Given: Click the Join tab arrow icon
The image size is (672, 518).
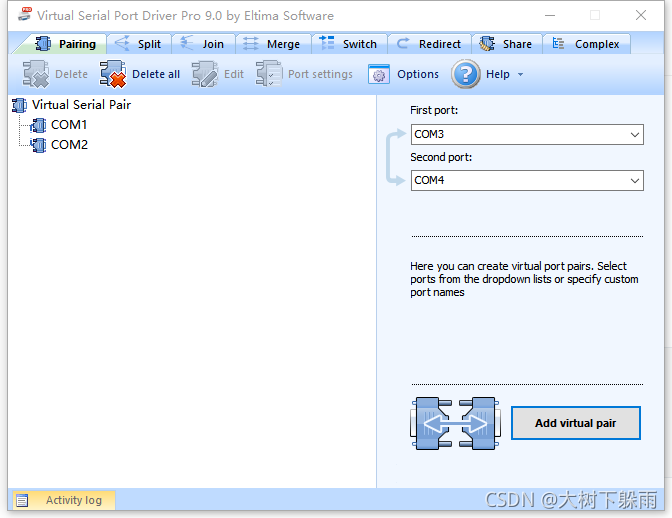Looking at the screenshot, I should [187, 43].
